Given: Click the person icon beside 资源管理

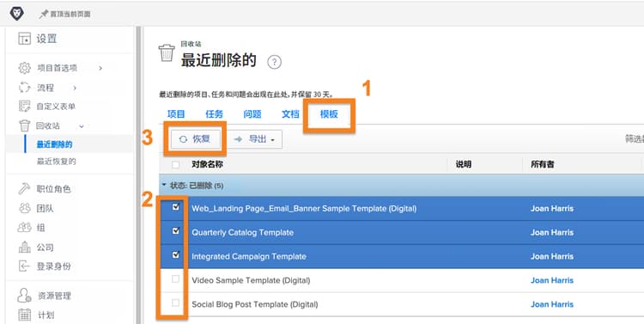Looking at the screenshot, I should click(24, 296).
